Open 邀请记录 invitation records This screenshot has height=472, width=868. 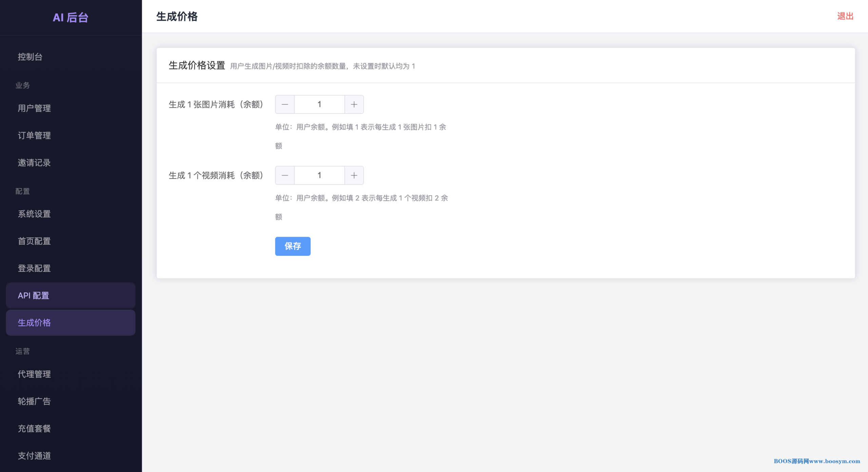click(34, 163)
